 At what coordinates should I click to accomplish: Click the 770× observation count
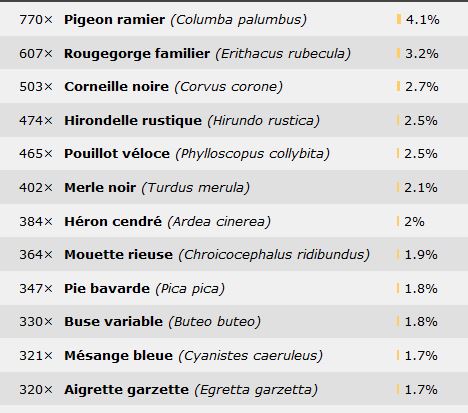click(x=36, y=20)
